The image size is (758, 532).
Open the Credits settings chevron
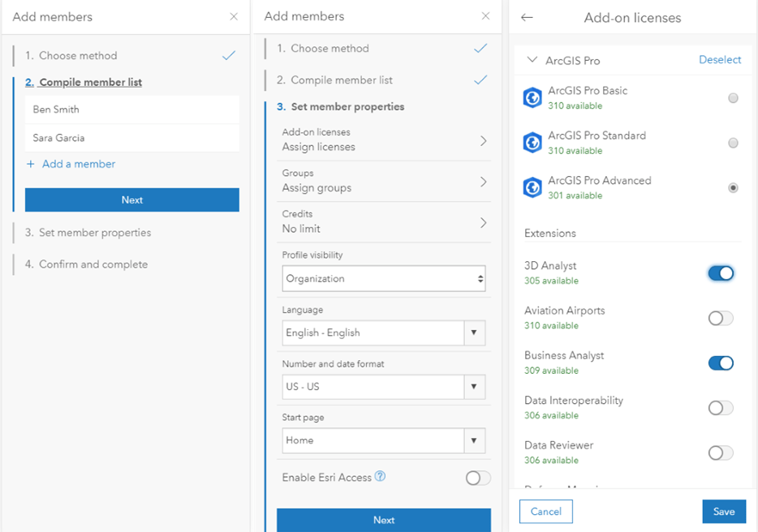[x=484, y=221]
